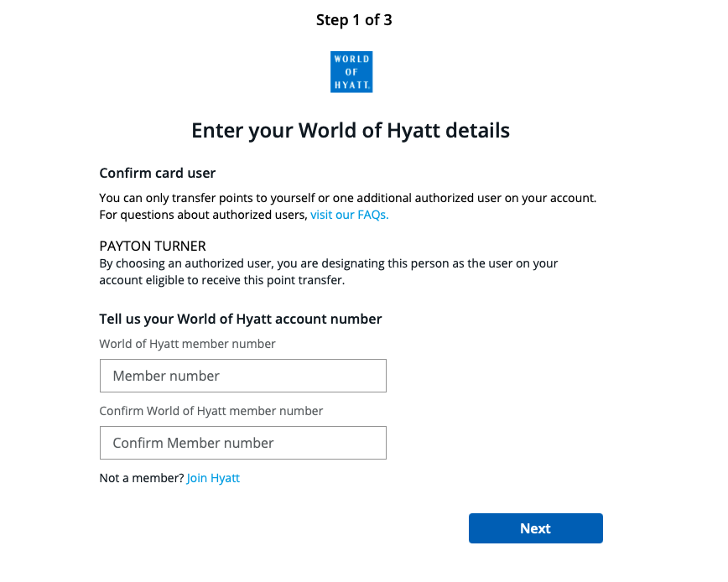Click the Confirm World of Hyatt member number label
Image resolution: width=728 pixels, height=582 pixels.
(211, 411)
